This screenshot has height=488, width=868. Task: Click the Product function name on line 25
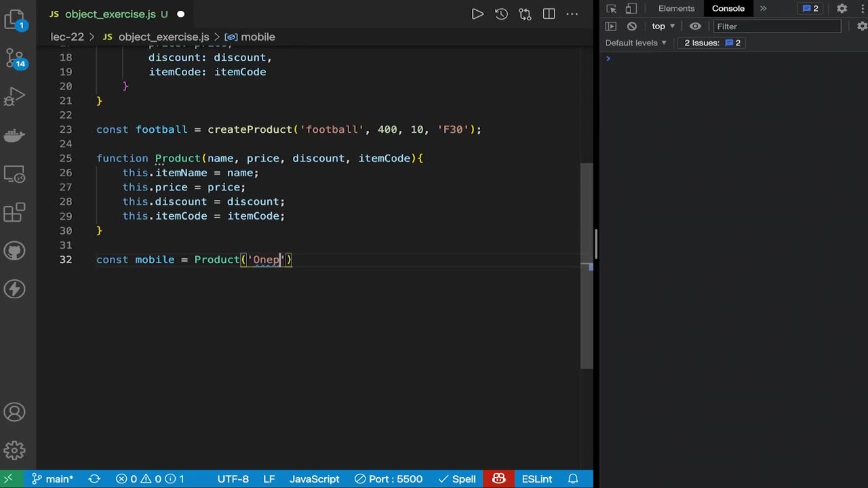click(x=178, y=159)
